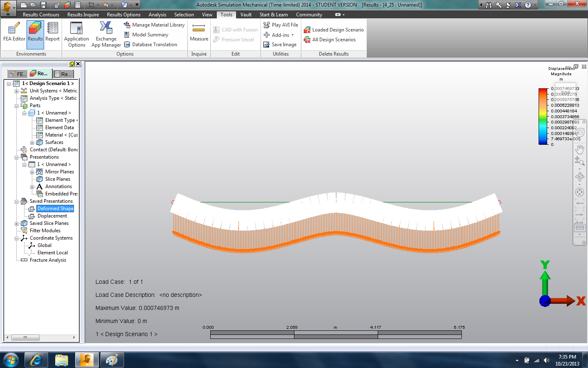
Task: Click the New file icon in quick access toolbar
Action: pos(24,5)
